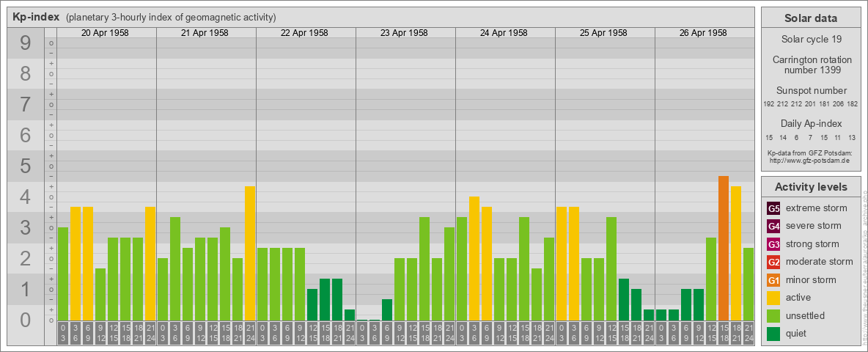Click the '24 Apr 1958' date header

pyautogui.click(x=503, y=33)
